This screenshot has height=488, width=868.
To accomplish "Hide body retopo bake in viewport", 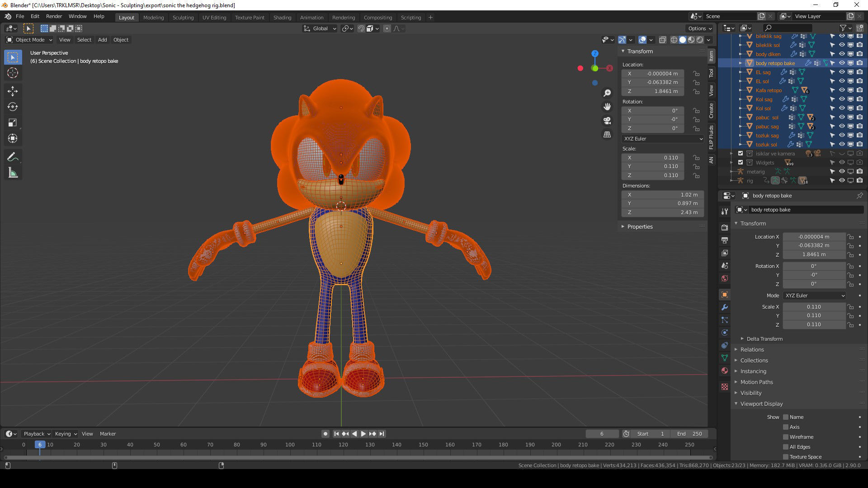I will (x=842, y=63).
